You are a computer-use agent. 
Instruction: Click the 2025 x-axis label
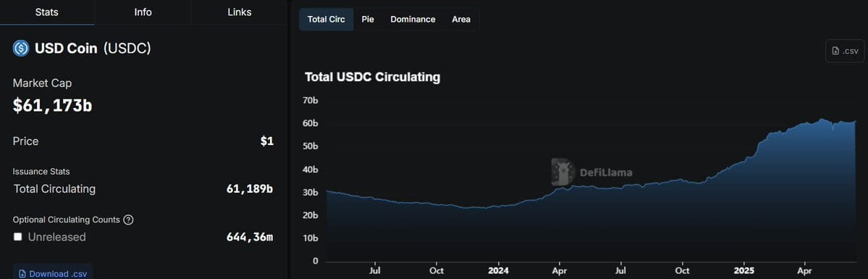pyautogui.click(x=743, y=271)
